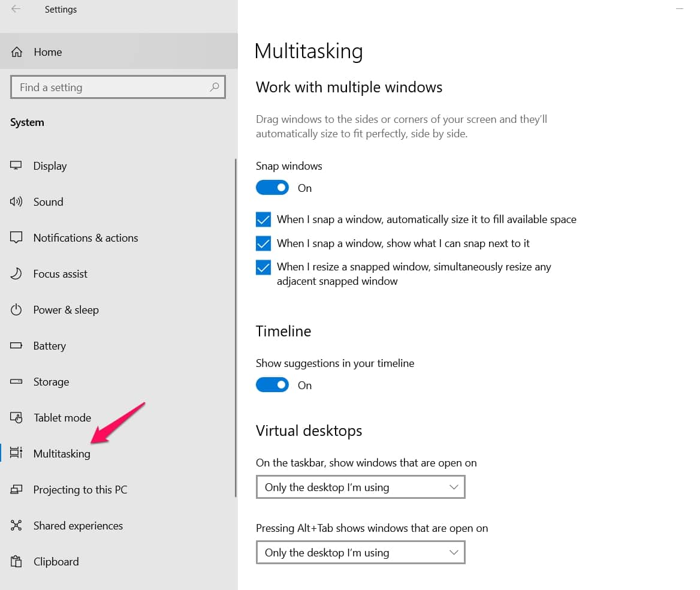The image size is (700, 590).
Task: Click the Clipboard icon in sidebar
Action: coord(16,561)
